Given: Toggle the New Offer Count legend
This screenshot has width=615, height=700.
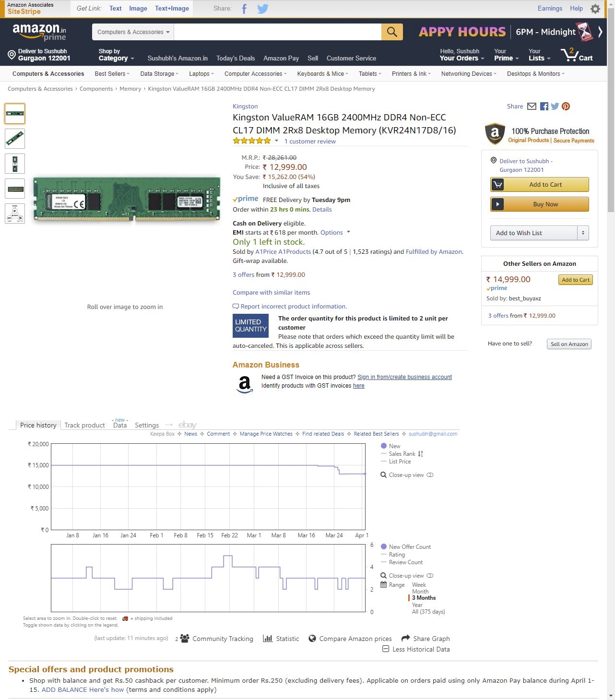Looking at the screenshot, I should point(406,547).
